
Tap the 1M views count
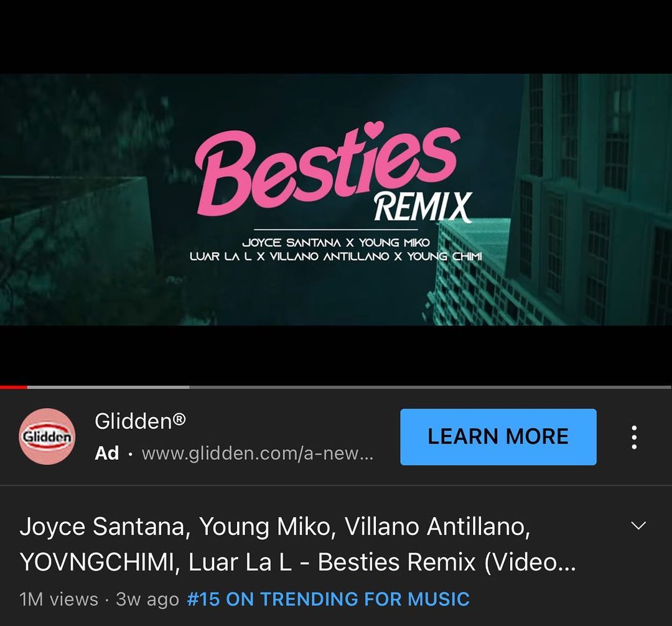coord(58,599)
